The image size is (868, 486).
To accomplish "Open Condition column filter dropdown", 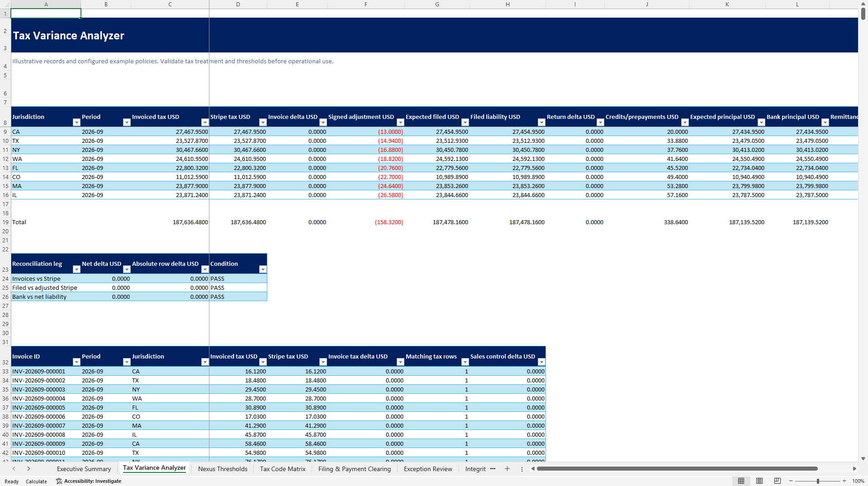I will point(263,269).
